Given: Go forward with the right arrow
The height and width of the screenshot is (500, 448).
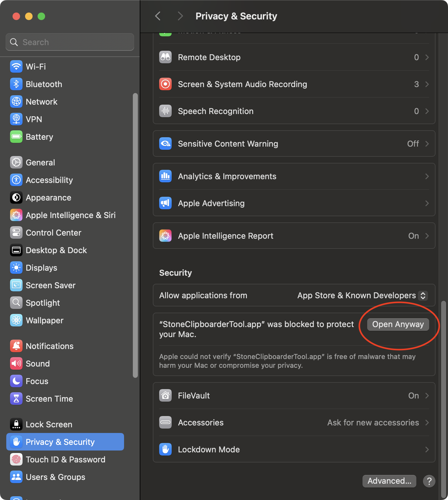Looking at the screenshot, I should pyautogui.click(x=180, y=16).
